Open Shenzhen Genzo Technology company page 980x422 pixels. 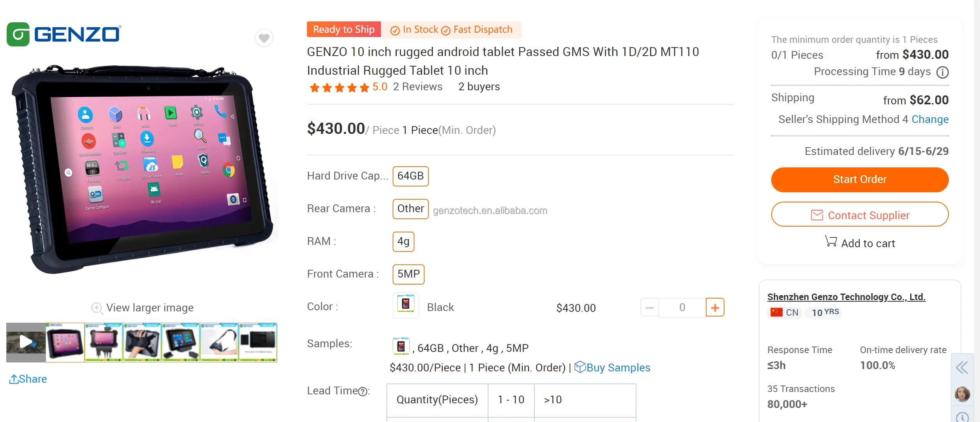(x=846, y=297)
